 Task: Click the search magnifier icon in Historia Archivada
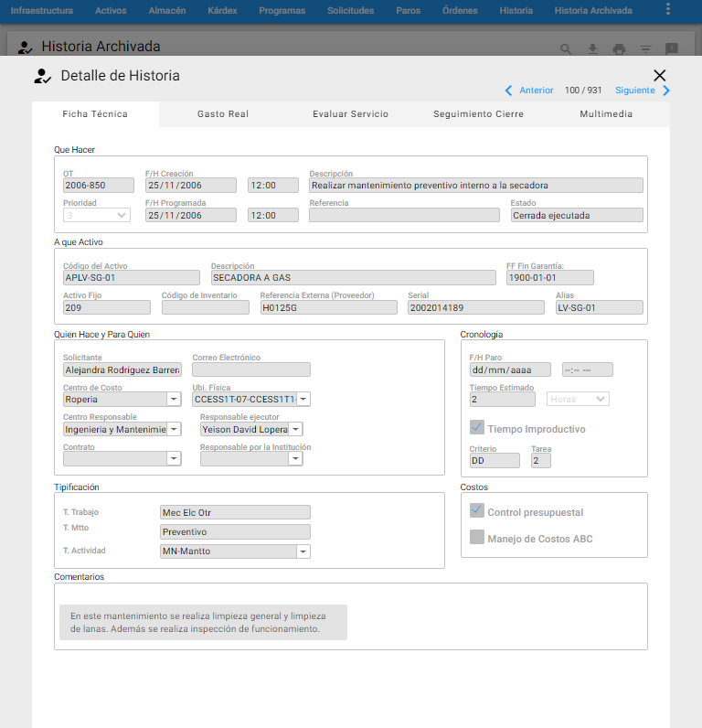[565, 48]
